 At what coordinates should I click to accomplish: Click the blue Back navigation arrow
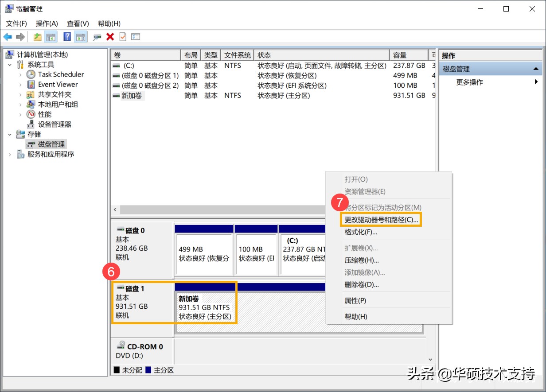(8, 37)
